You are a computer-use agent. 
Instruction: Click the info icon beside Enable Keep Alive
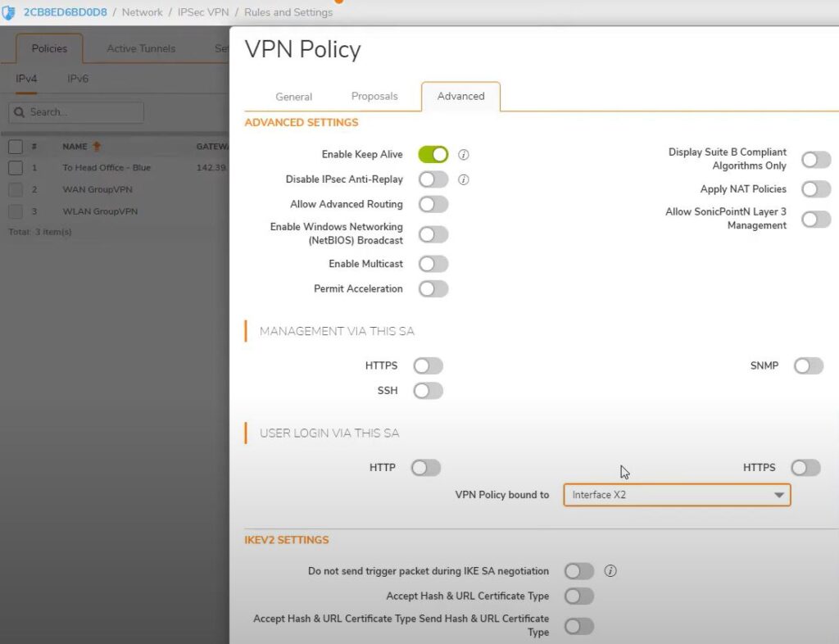tap(464, 155)
